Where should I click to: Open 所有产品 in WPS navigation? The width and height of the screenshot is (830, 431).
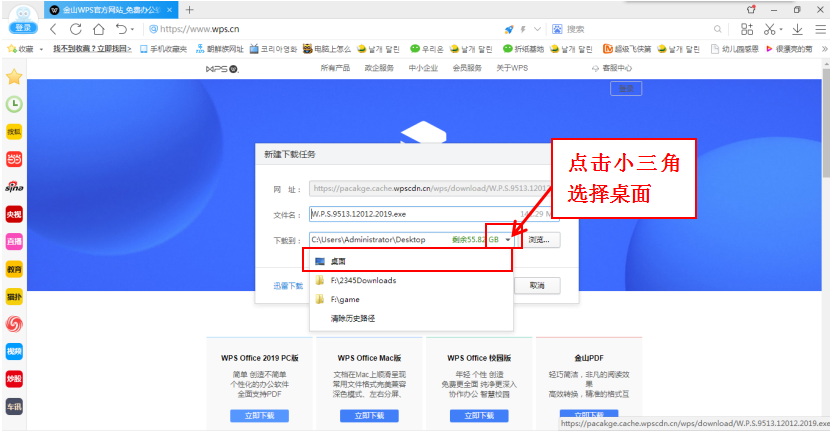pos(335,68)
